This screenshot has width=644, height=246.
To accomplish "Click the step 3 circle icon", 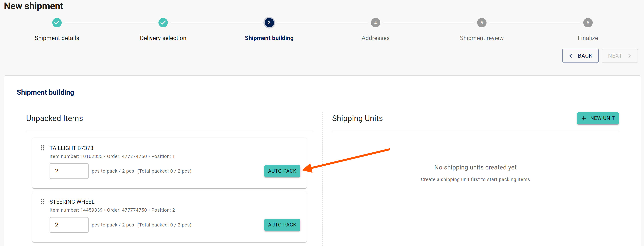I will [269, 23].
